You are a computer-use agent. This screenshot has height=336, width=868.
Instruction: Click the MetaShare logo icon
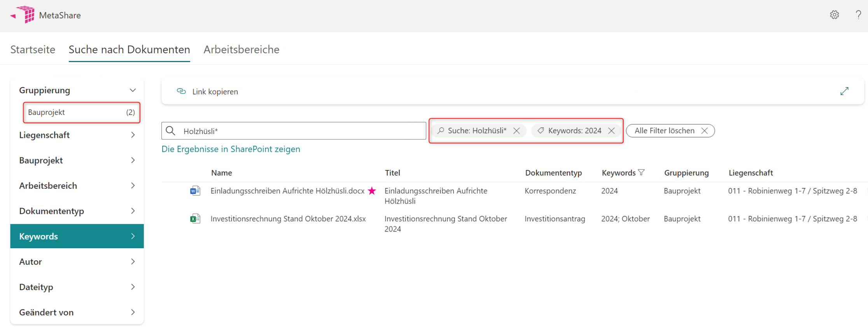pyautogui.click(x=25, y=15)
